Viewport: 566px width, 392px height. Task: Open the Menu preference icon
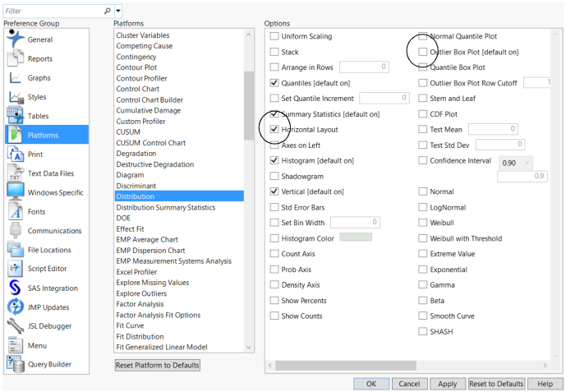16,345
